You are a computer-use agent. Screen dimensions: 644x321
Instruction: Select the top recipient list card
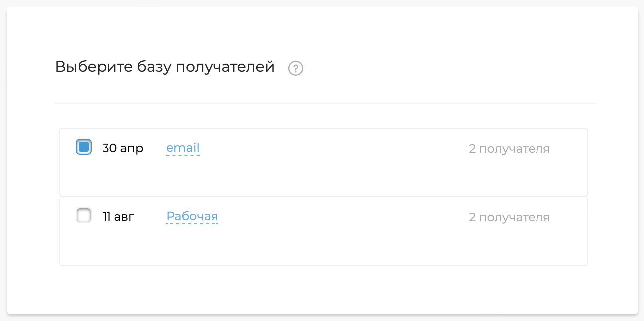pyautogui.click(x=323, y=162)
